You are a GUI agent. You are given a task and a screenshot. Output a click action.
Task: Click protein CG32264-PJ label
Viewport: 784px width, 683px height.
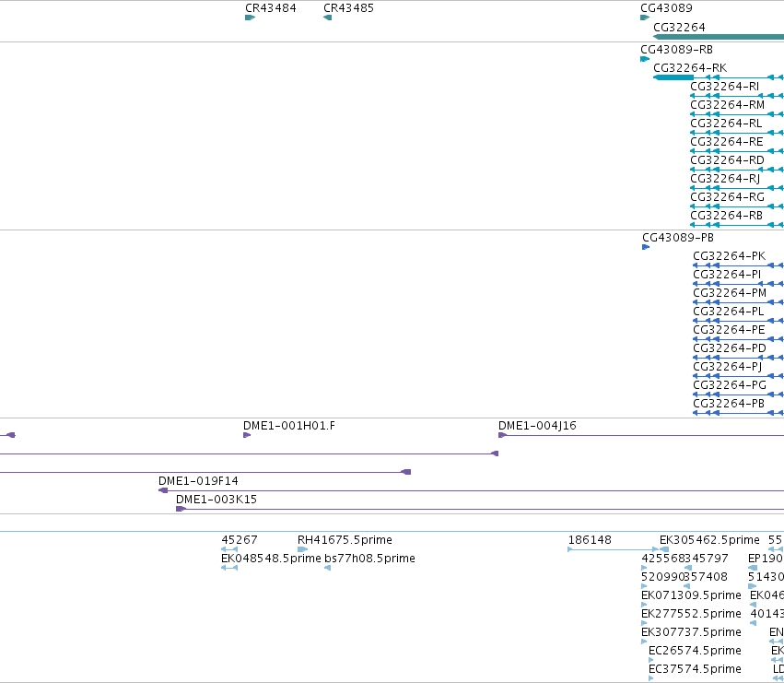(x=728, y=367)
